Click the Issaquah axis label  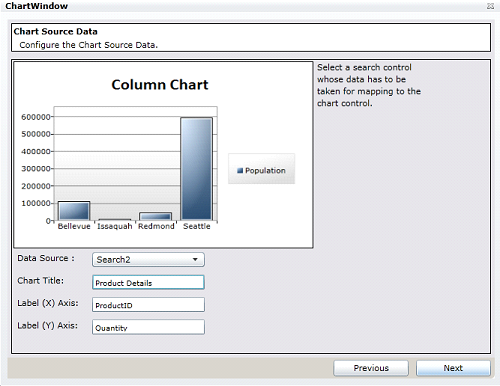point(114,226)
